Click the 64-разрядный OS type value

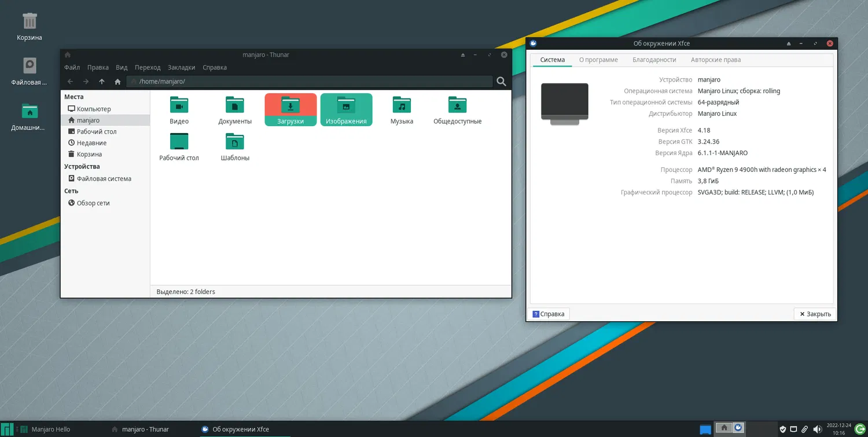click(x=718, y=102)
